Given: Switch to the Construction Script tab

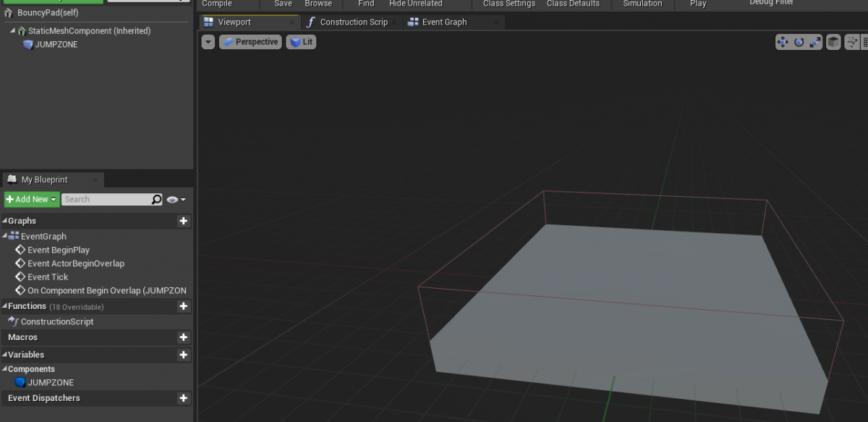Looking at the screenshot, I should coord(351,22).
